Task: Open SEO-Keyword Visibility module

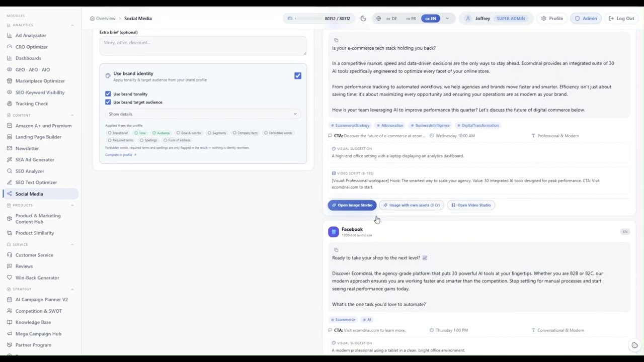Action: [40, 93]
